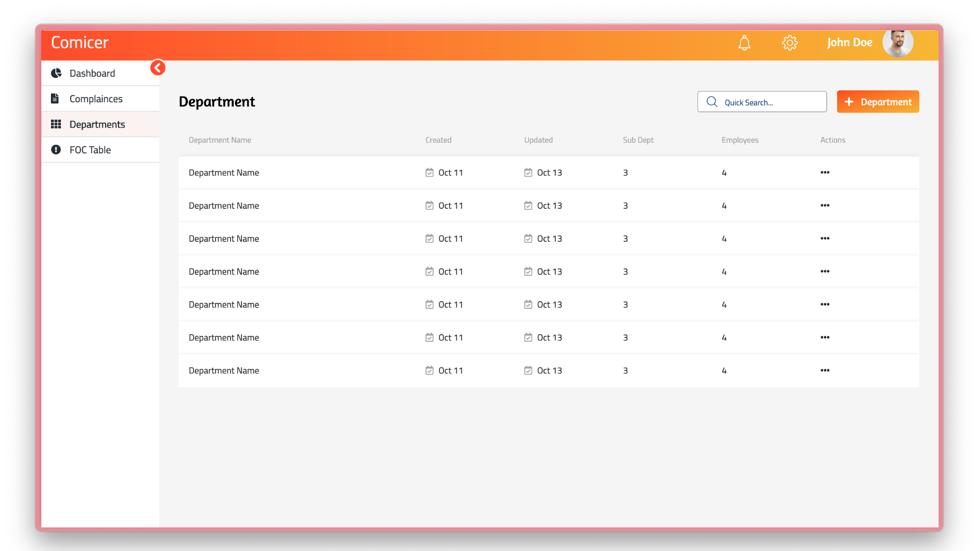The width and height of the screenshot is (980, 551).
Task: Open the settings gear icon
Action: tap(790, 43)
